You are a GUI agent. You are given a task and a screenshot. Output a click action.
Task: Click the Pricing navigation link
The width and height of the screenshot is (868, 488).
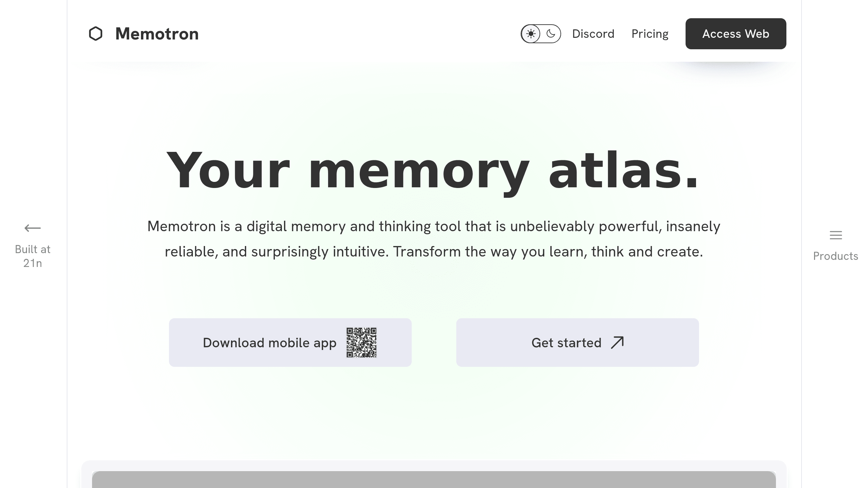(650, 33)
